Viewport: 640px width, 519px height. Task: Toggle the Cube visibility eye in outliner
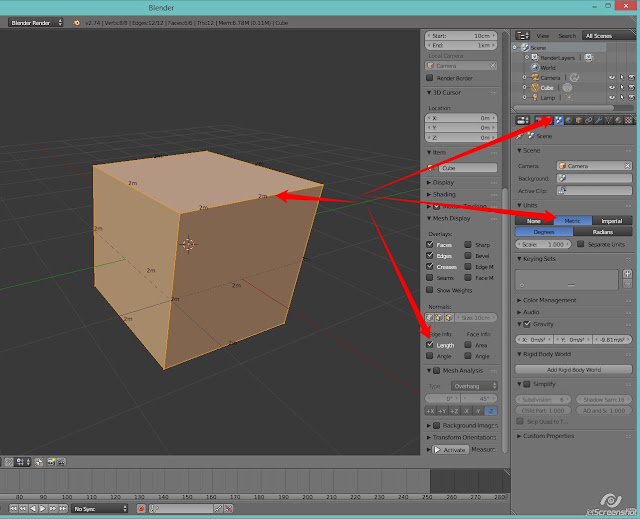point(611,87)
